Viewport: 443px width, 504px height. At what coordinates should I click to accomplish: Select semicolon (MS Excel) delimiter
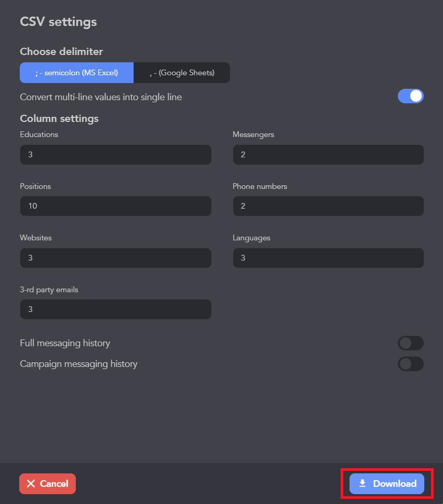tap(77, 73)
